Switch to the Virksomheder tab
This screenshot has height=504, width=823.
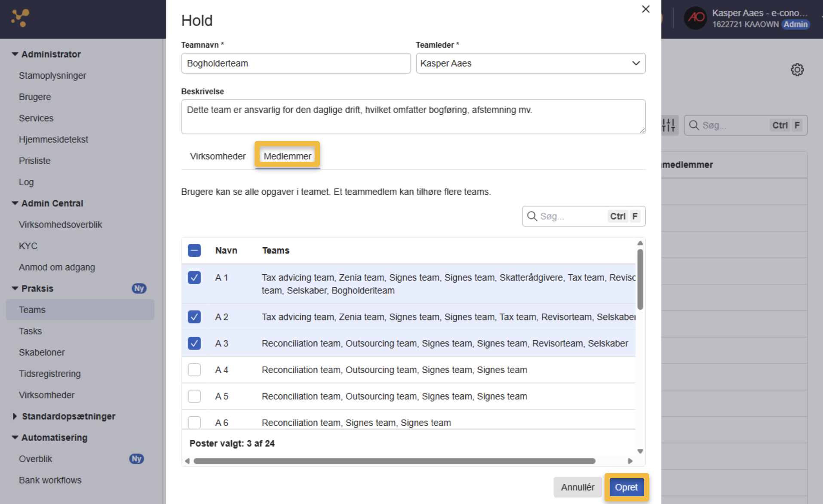tap(218, 156)
